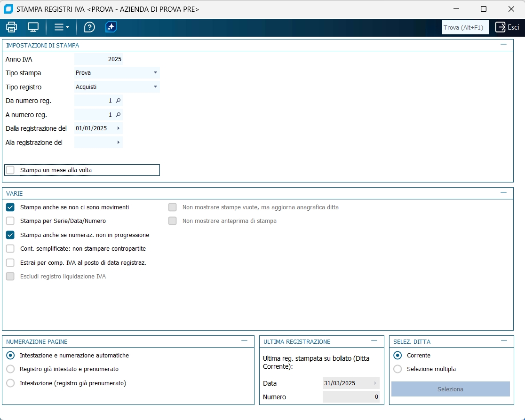Click the Esci exit button

point(507,27)
